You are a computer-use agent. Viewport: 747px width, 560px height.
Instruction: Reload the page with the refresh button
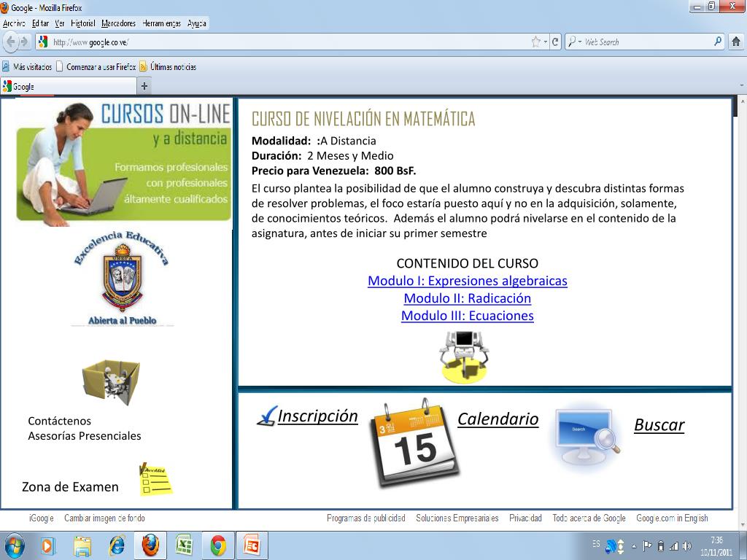555,42
